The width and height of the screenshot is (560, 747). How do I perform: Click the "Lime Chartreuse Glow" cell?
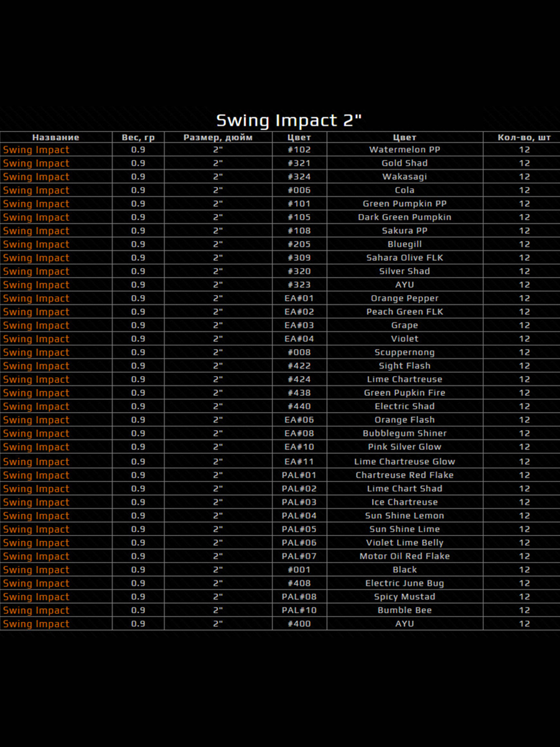click(404, 461)
